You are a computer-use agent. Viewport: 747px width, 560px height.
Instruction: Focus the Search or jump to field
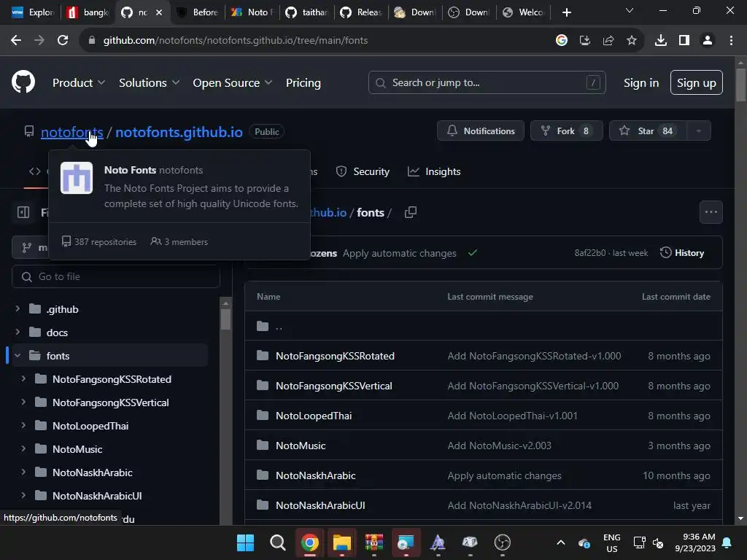(x=487, y=83)
